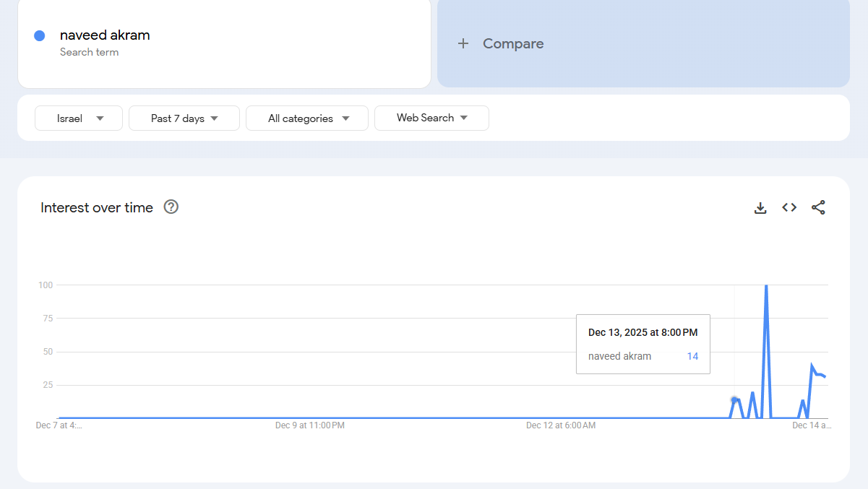The image size is (868, 489).
Task: Click the plus icon beside Compare
Action: (x=463, y=43)
